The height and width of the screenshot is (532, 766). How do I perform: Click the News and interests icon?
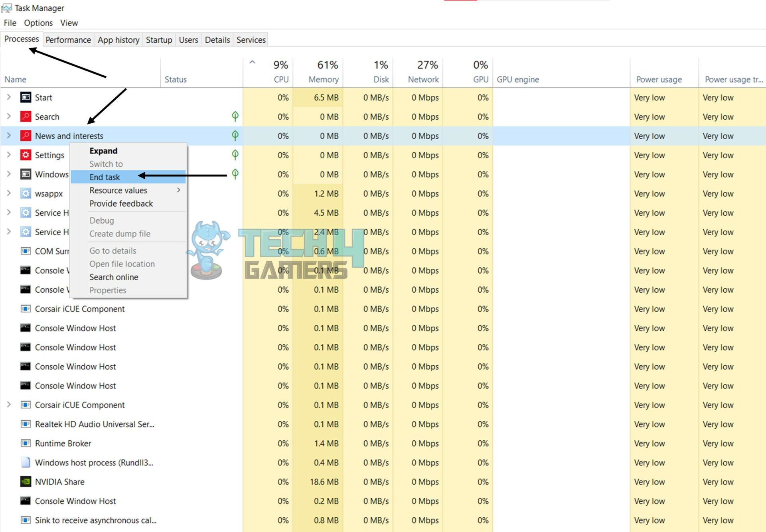[x=25, y=136]
